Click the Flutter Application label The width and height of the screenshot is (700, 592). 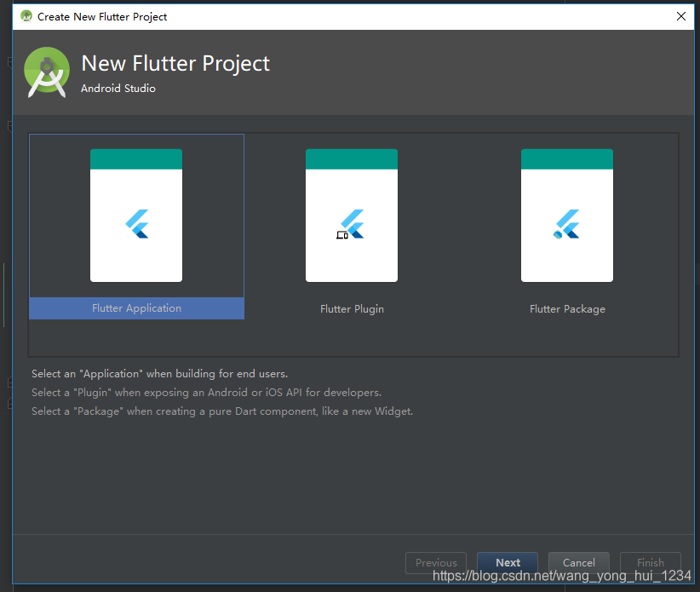pos(136,308)
